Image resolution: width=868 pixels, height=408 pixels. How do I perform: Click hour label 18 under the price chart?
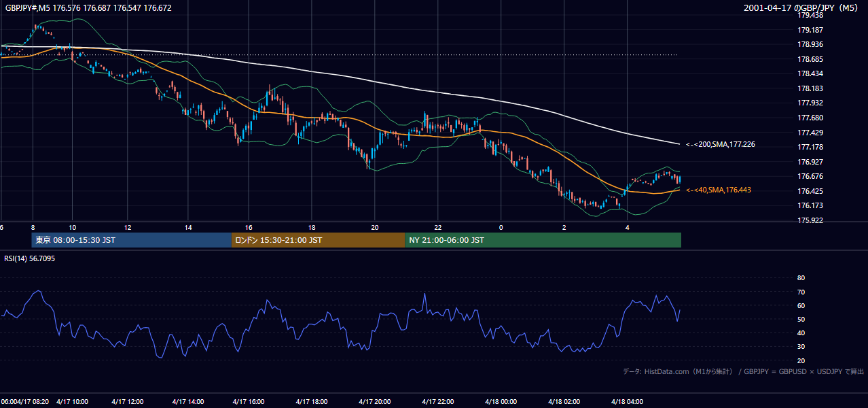click(x=312, y=227)
